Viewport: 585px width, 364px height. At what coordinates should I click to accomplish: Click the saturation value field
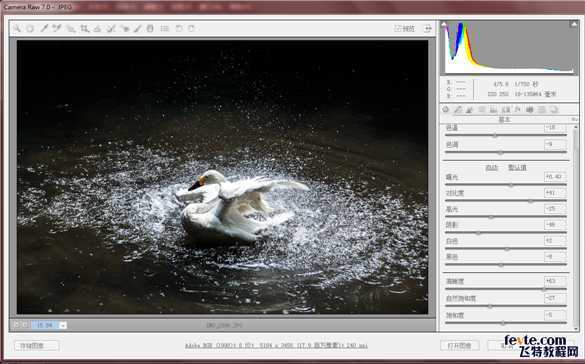(x=555, y=315)
